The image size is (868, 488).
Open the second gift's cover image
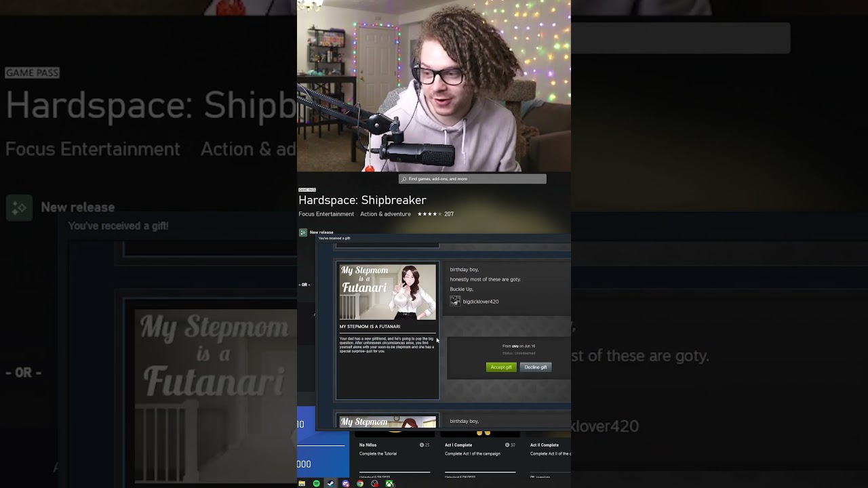[388, 422]
